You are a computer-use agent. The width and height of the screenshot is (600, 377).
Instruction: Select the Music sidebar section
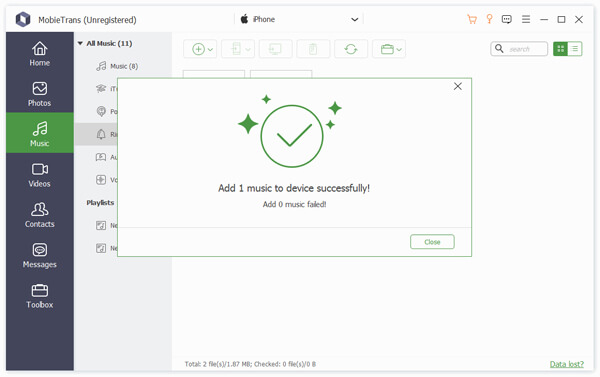[39, 133]
